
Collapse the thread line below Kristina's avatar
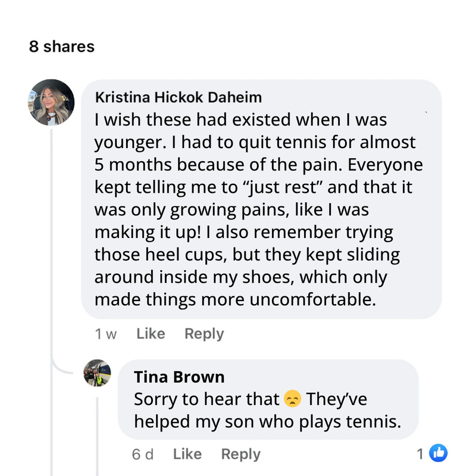[52, 238]
